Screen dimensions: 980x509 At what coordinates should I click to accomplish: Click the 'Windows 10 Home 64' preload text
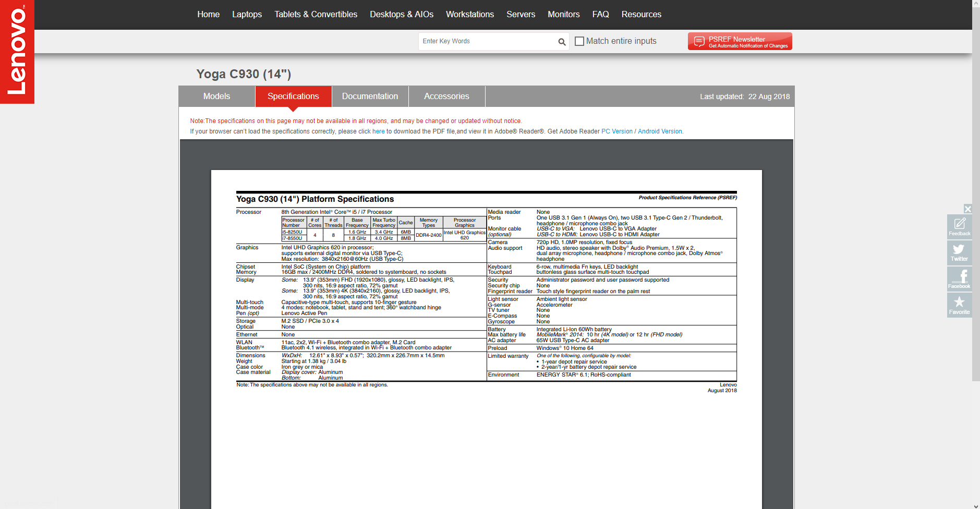point(565,348)
